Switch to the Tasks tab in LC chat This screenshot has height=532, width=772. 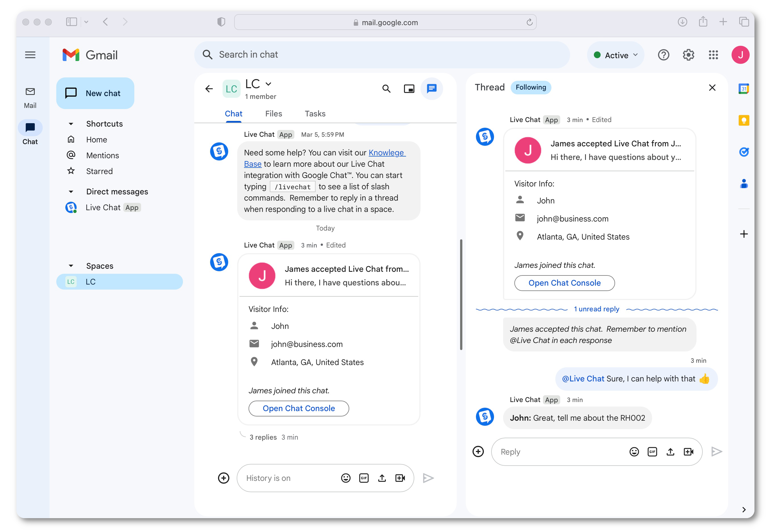(x=314, y=114)
